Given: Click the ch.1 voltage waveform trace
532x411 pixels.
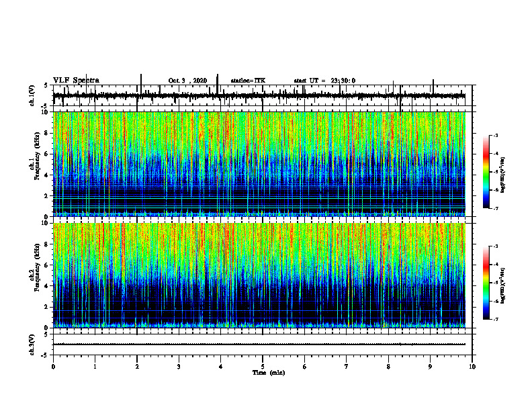Looking at the screenshot, I should pyautogui.click(x=259, y=96).
